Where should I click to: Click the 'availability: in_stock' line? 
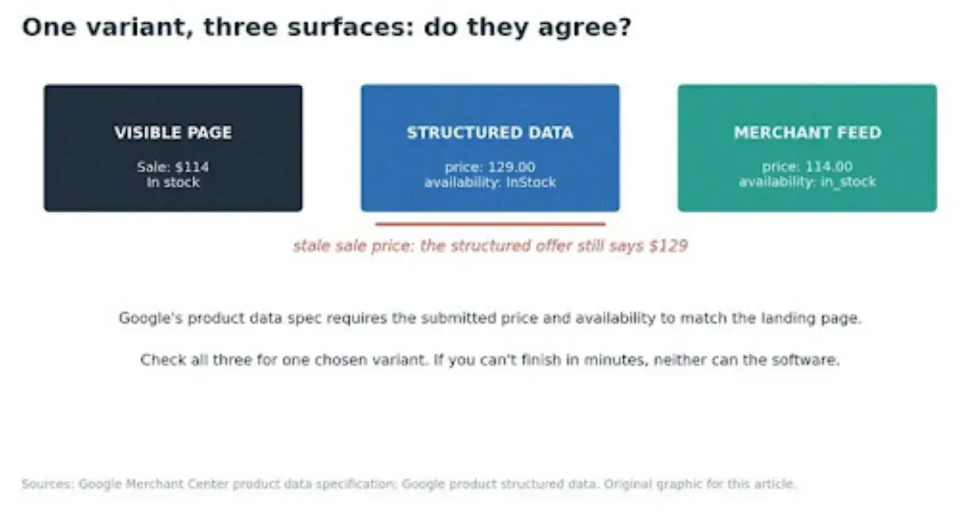pyautogui.click(x=807, y=182)
